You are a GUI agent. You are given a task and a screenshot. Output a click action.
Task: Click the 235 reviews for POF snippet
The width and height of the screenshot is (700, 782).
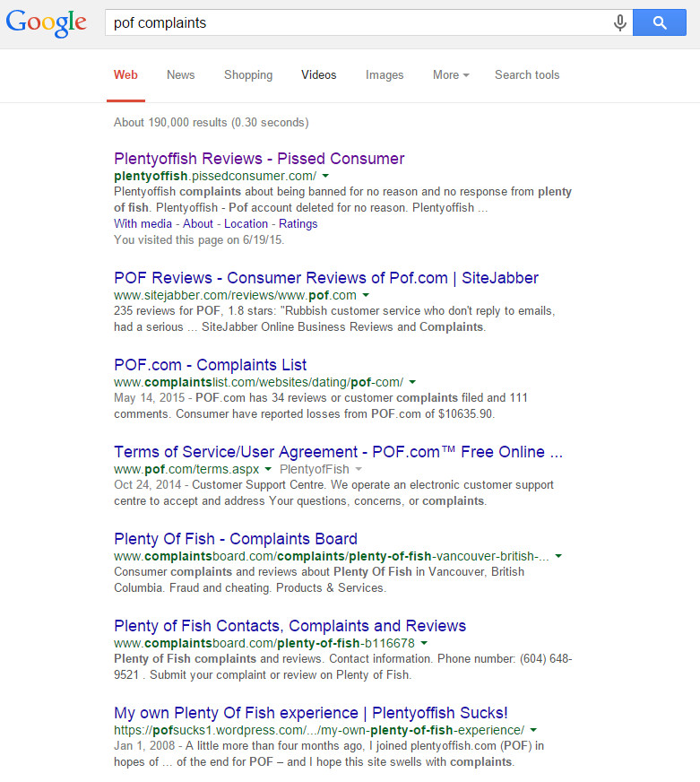(x=334, y=318)
